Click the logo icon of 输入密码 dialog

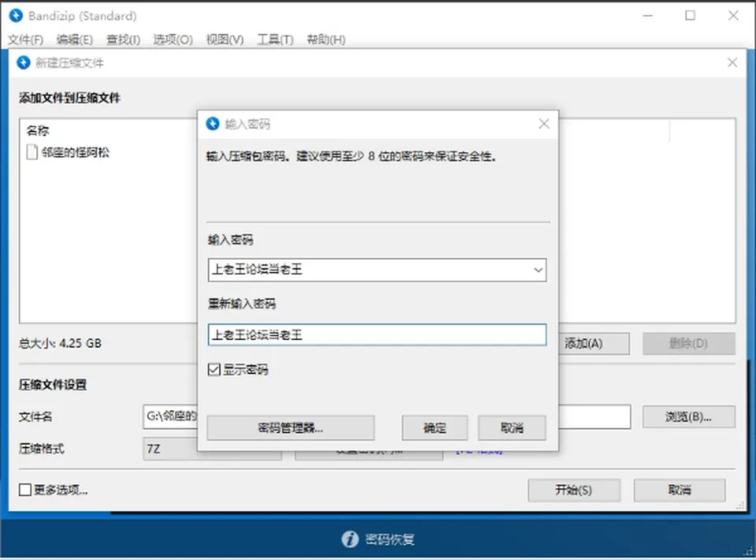pyautogui.click(x=213, y=124)
